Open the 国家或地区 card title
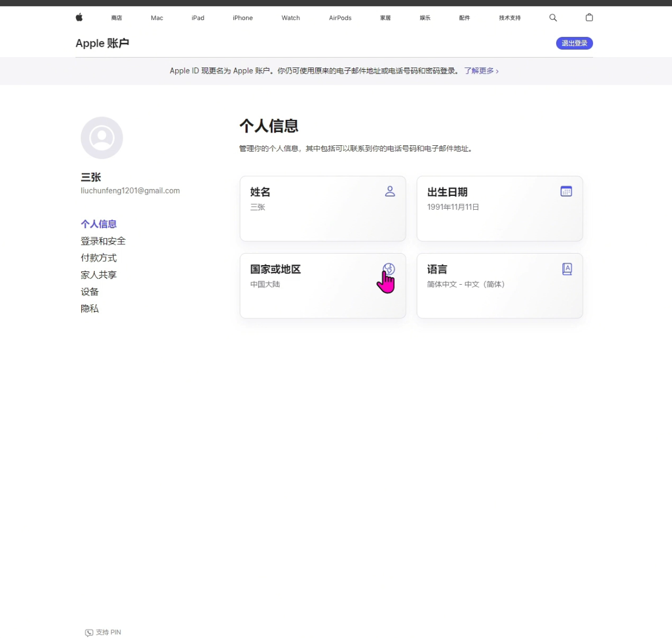Image resolution: width=672 pixels, height=638 pixels. click(x=275, y=269)
